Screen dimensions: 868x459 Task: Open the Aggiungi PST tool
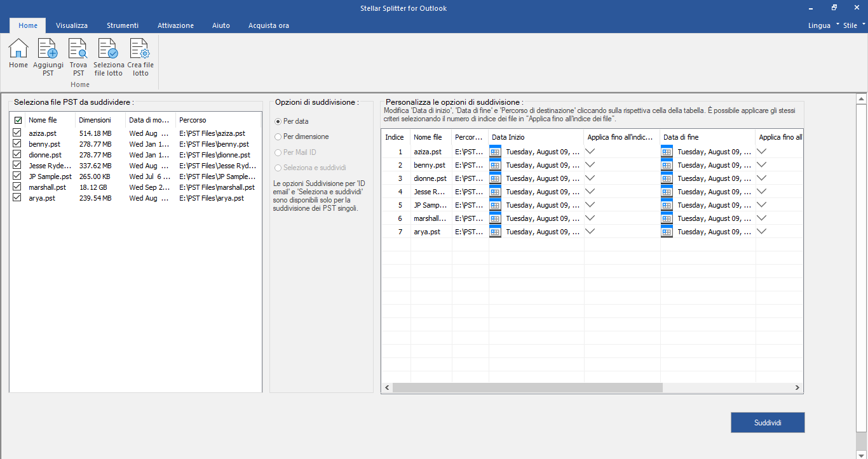click(48, 57)
